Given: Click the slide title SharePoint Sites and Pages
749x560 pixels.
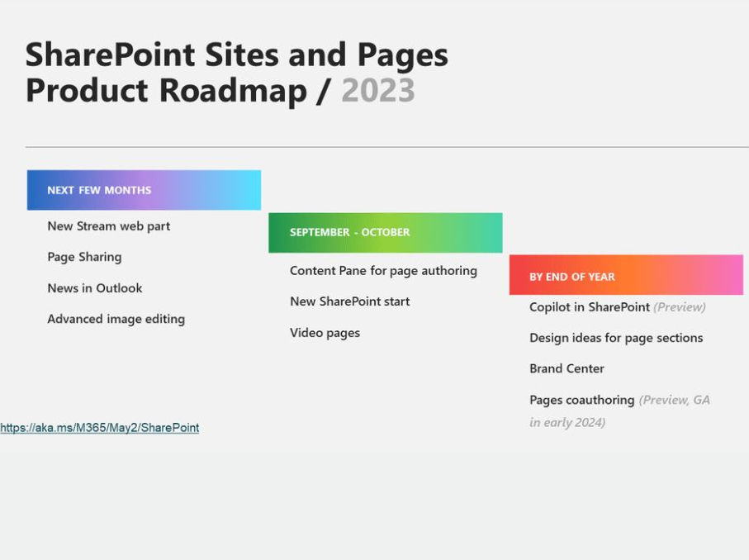Looking at the screenshot, I should (238, 54).
